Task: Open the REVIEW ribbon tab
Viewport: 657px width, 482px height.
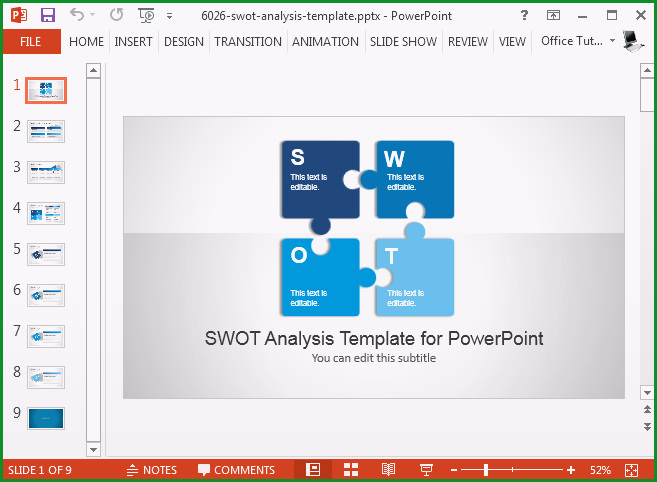Action: point(468,41)
